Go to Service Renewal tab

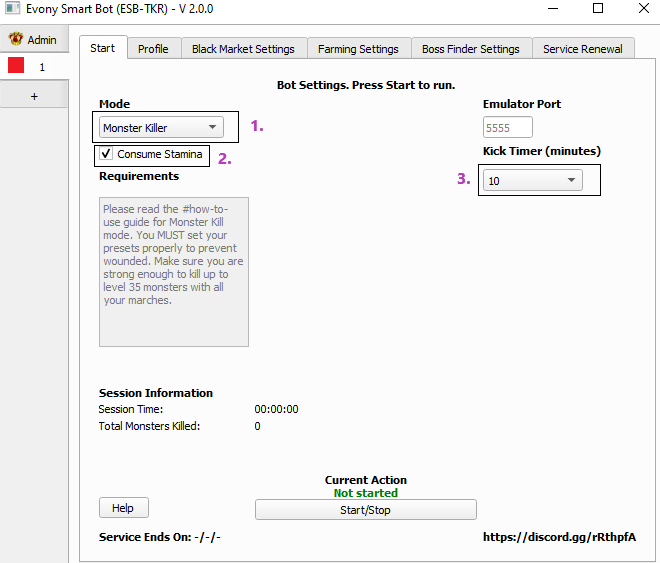click(583, 49)
